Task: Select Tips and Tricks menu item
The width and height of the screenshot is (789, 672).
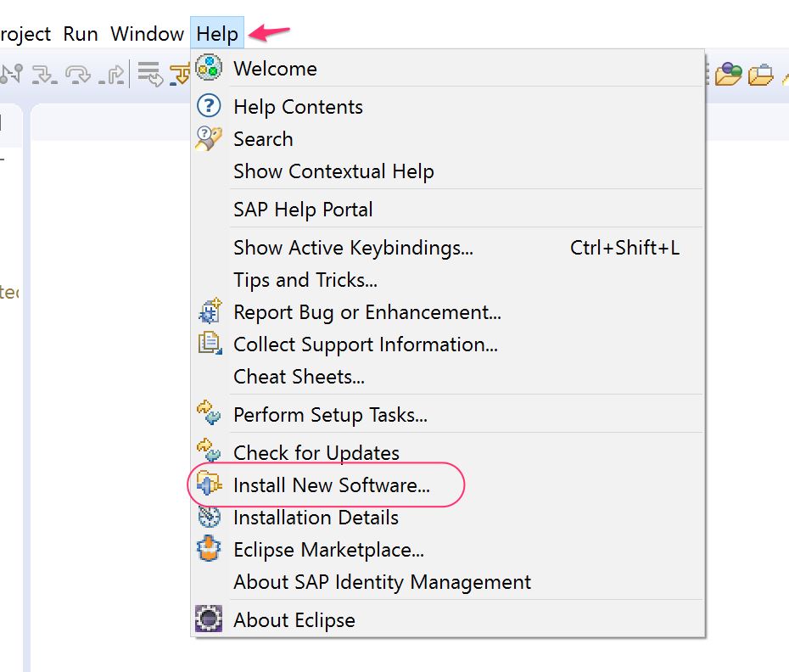Action: (305, 280)
